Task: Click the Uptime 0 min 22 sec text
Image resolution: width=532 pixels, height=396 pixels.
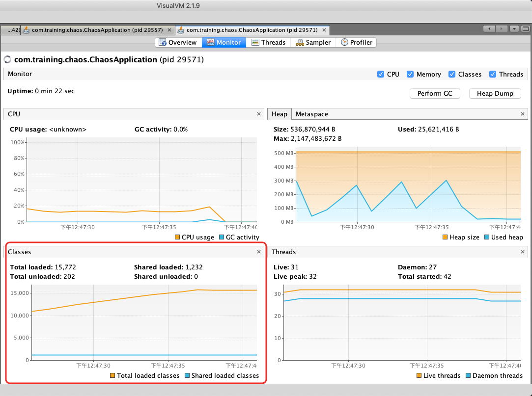Action: tap(41, 91)
